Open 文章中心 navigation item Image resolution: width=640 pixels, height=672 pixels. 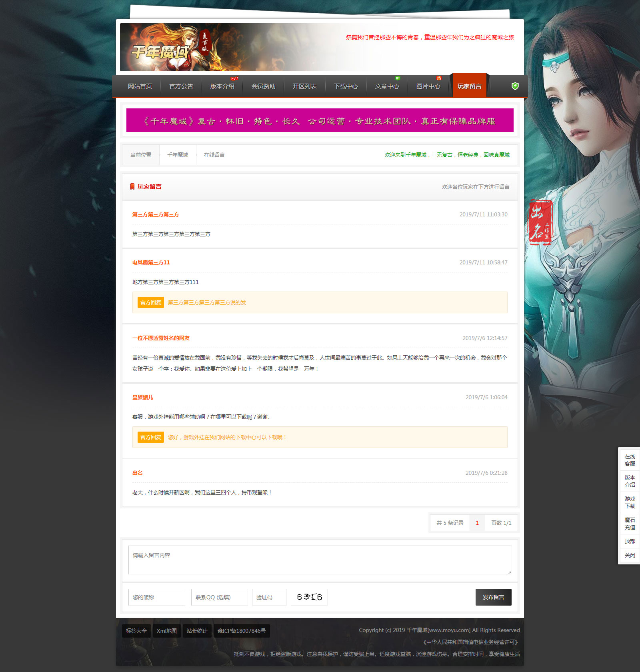(387, 86)
